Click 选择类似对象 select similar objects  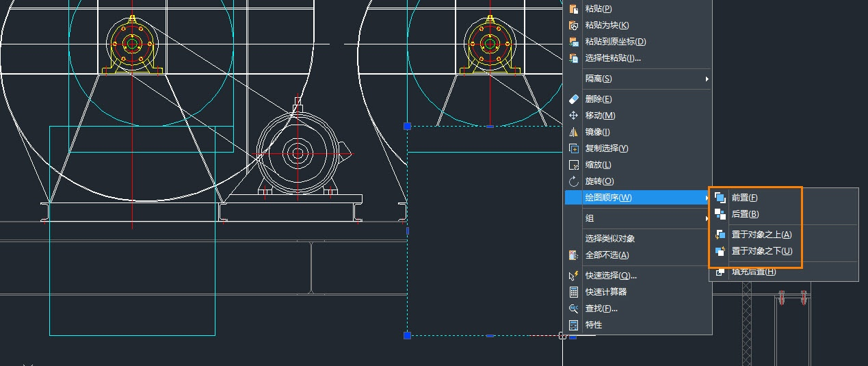click(637, 239)
